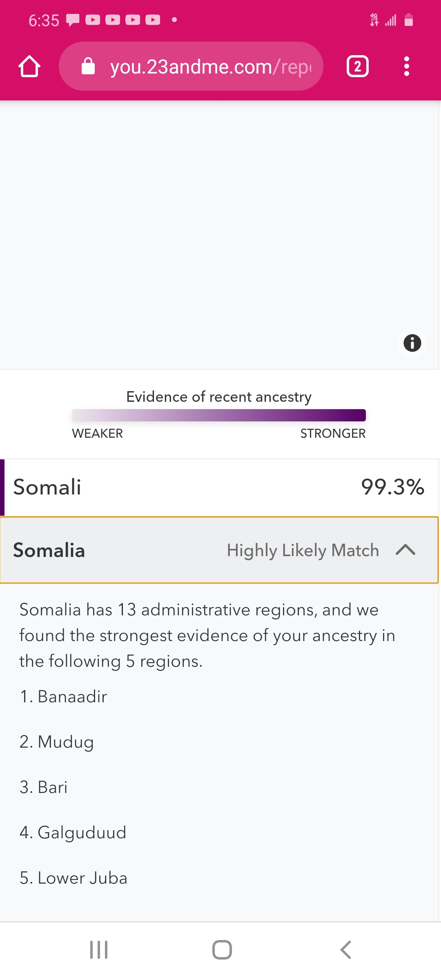Tap the Android home navigation button
This screenshot has height=980, width=441.
click(222, 950)
